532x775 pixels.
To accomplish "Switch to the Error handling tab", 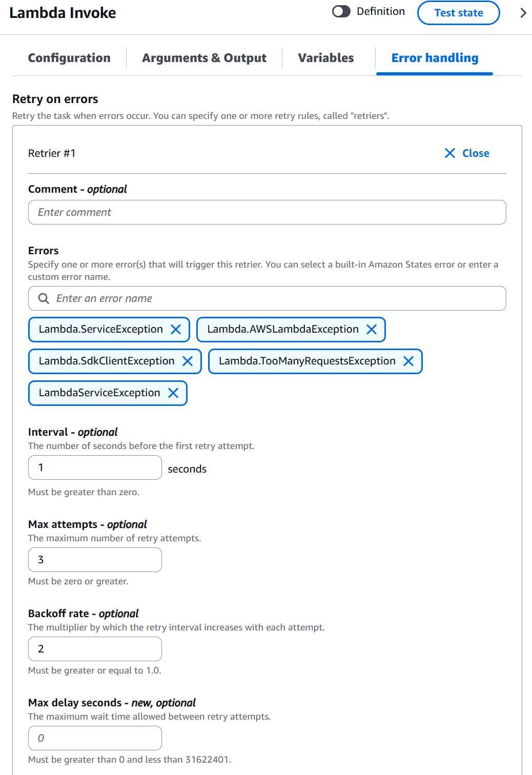I will pyautogui.click(x=434, y=58).
